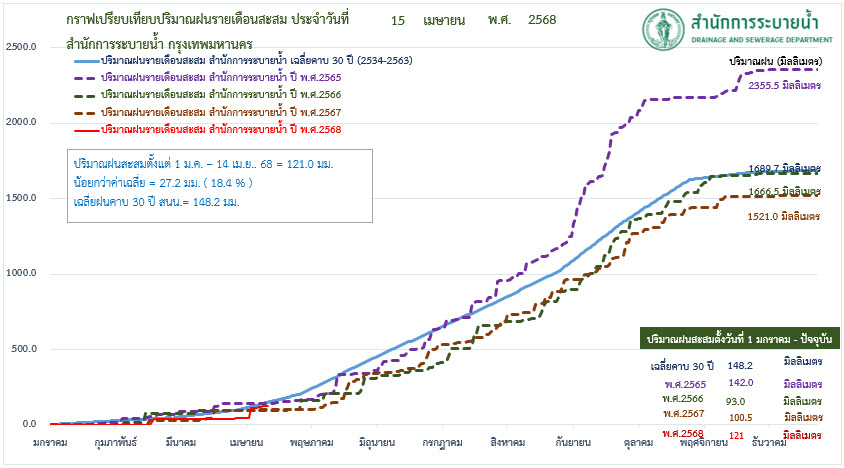Click the Drainage and Sewerage Department emblem
The height and width of the screenshot is (468, 844).
[663, 29]
